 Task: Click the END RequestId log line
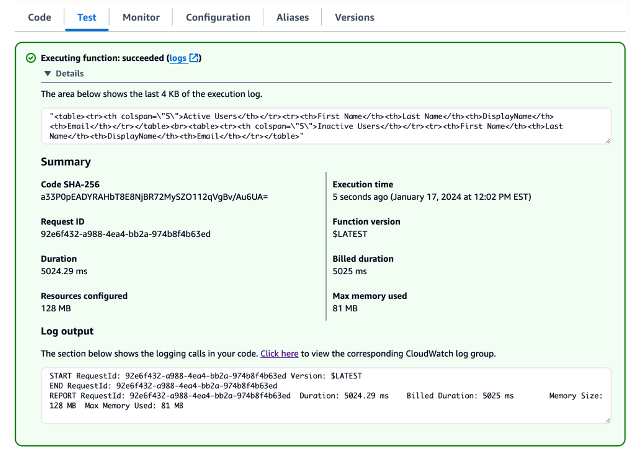[163, 386]
